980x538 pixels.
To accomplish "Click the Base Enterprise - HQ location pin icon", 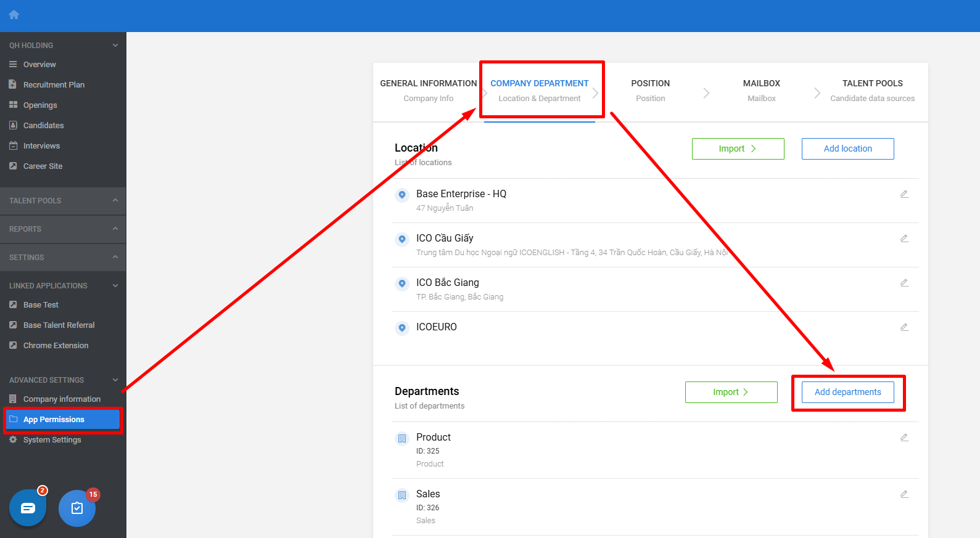I will (402, 195).
